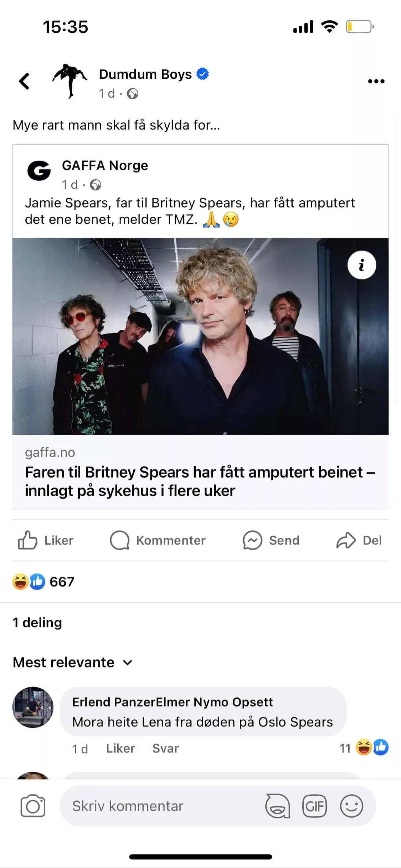Tap the camera icon in comment bar
This screenshot has height=868, width=401.
33,806
